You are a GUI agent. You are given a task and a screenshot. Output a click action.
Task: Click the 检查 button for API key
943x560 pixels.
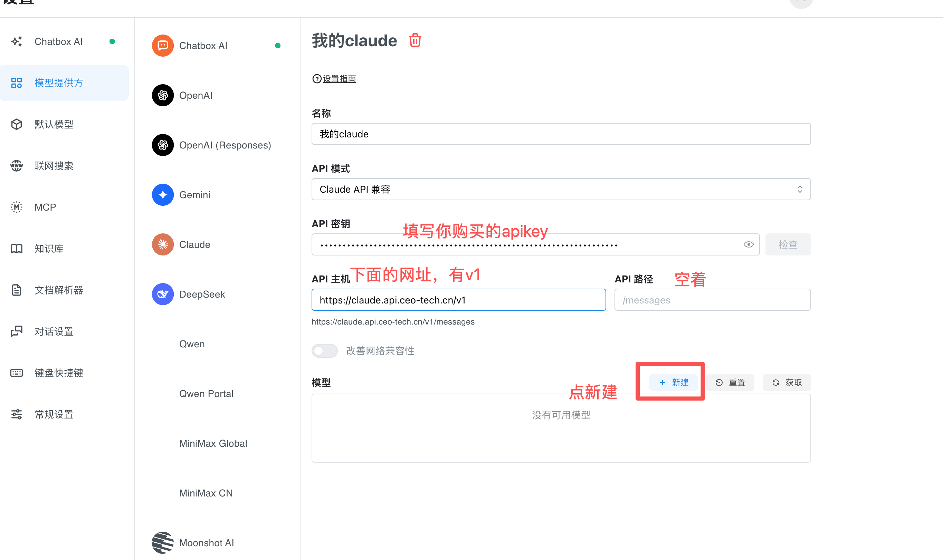[x=788, y=244]
